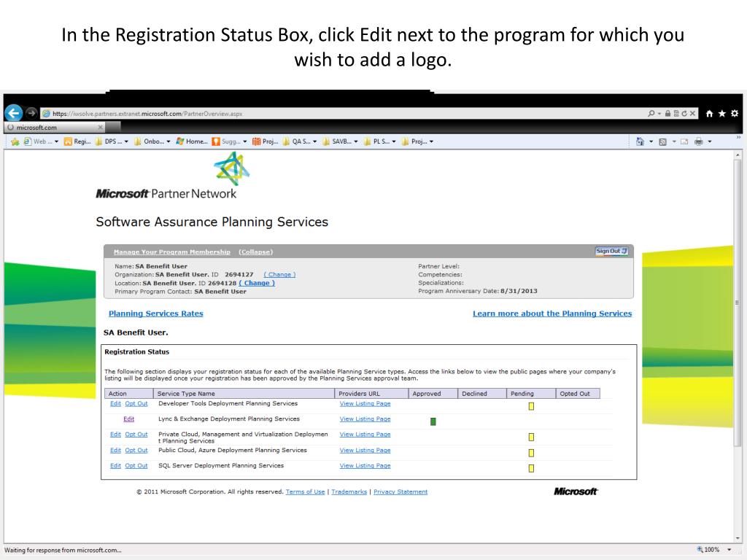Open View Listing Page for Private Cloud row
Screen dimensions: 747x560
(365, 435)
